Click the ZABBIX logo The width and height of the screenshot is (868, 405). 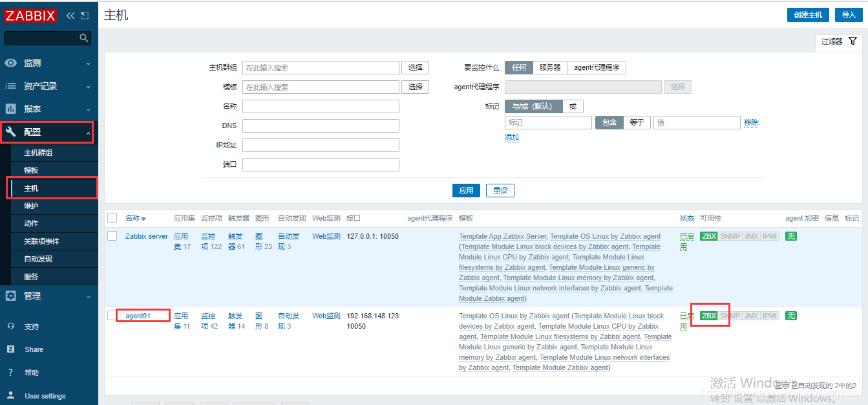tap(30, 16)
